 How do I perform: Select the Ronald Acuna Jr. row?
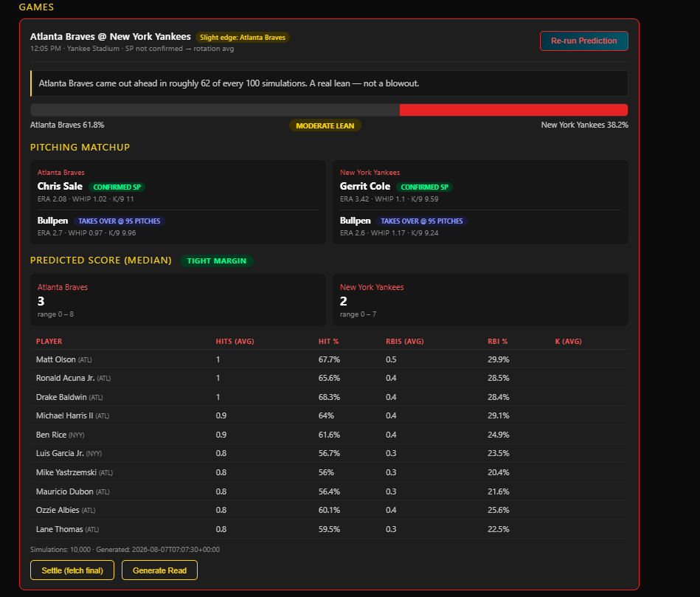click(x=329, y=379)
